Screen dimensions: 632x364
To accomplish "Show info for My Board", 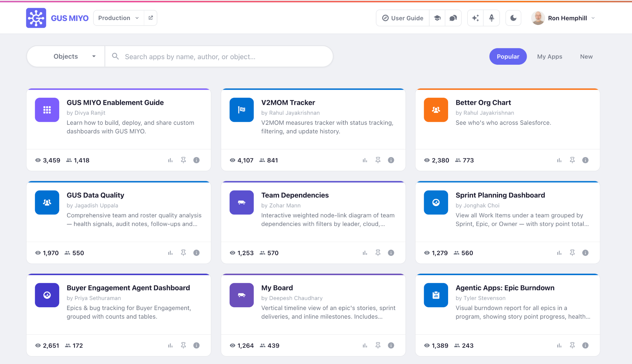I will tap(391, 345).
